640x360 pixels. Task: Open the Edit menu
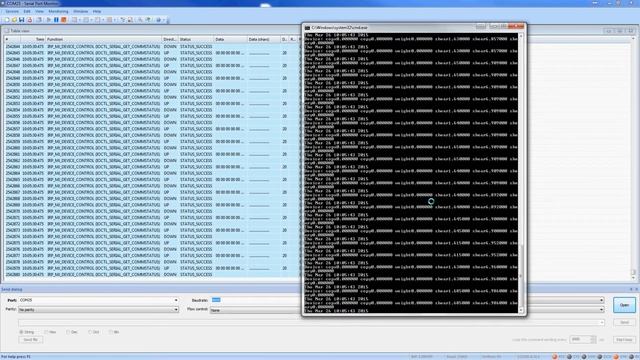[x=27, y=11]
